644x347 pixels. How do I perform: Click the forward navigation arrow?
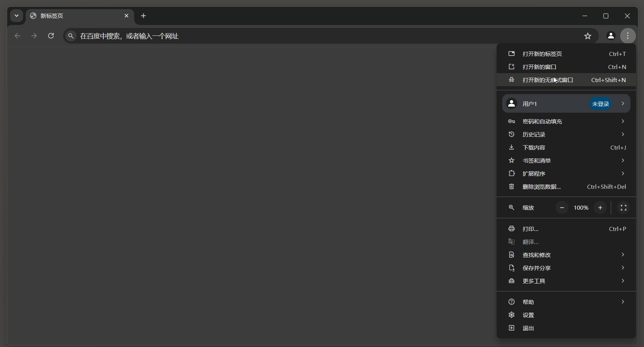tap(34, 36)
